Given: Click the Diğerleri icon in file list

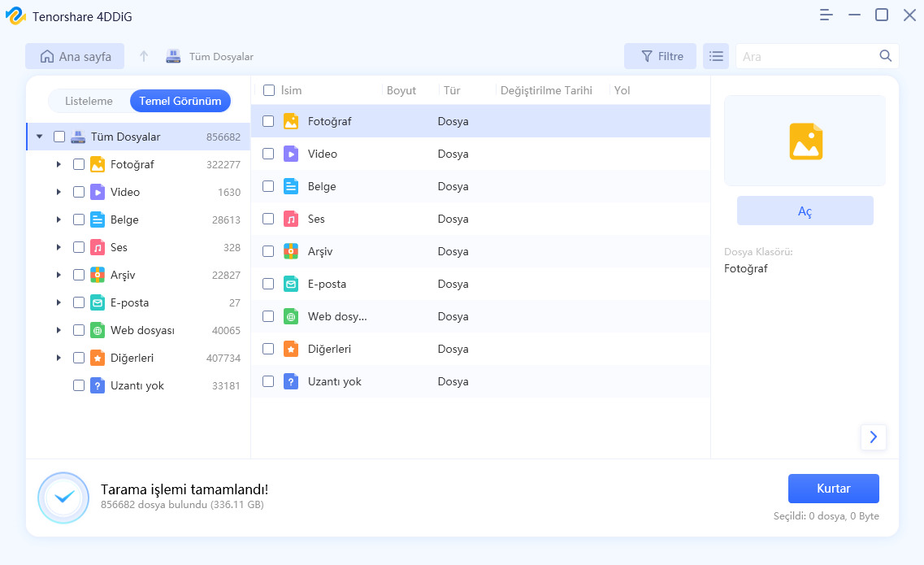Looking at the screenshot, I should (x=291, y=349).
